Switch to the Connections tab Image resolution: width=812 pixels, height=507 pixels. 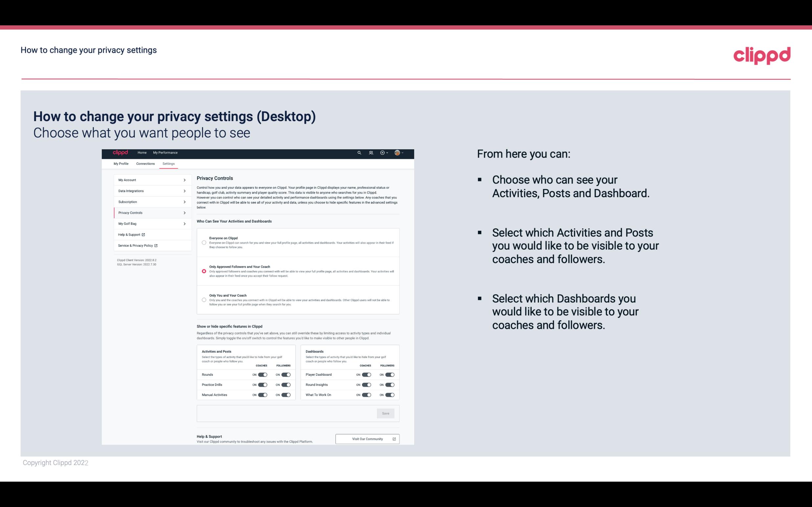pyautogui.click(x=145, y=163)
